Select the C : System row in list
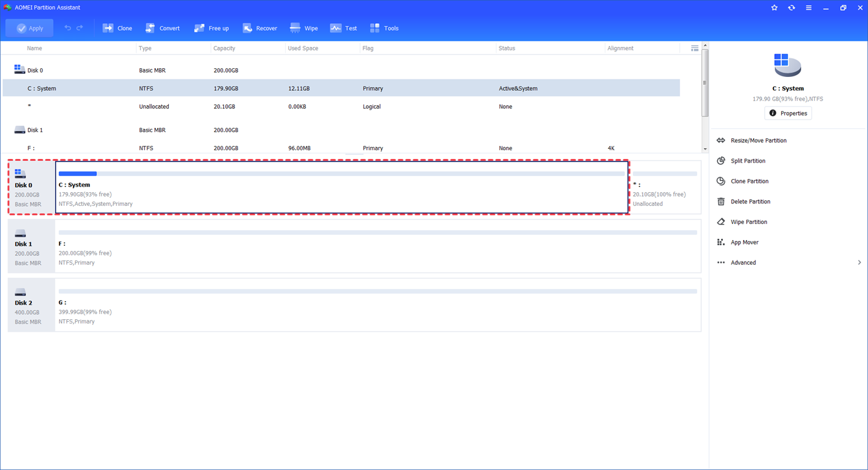This screenshot has width=868, height=470. tap(341, 88)
